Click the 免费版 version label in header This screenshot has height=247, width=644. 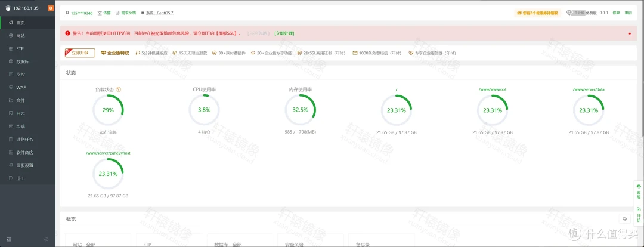point(592,13)
